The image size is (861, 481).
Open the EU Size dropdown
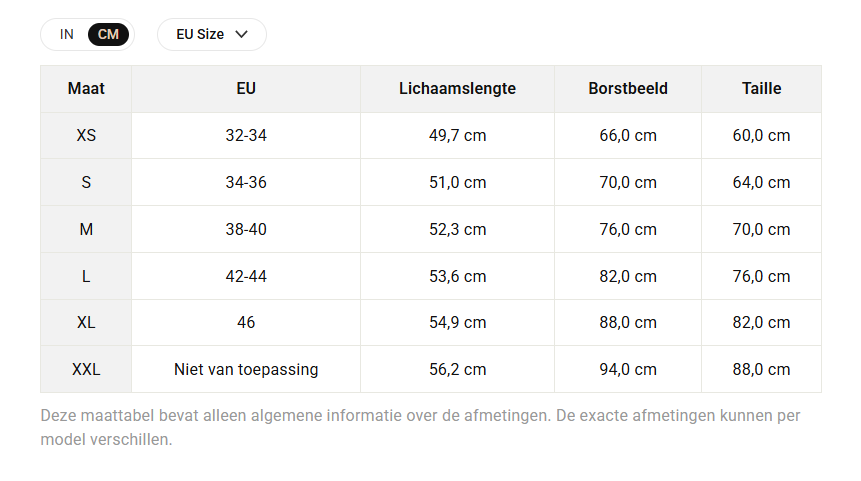click(x=212, y=35)
